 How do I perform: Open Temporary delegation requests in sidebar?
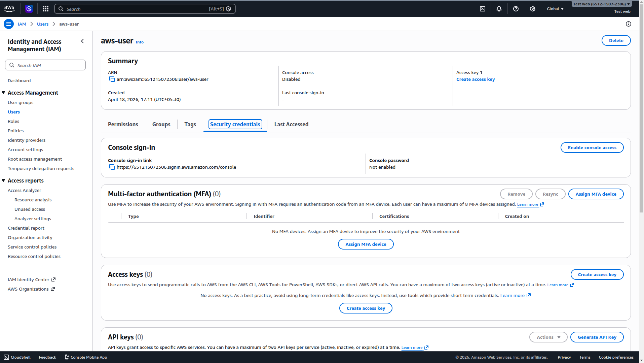pos(41,168)
